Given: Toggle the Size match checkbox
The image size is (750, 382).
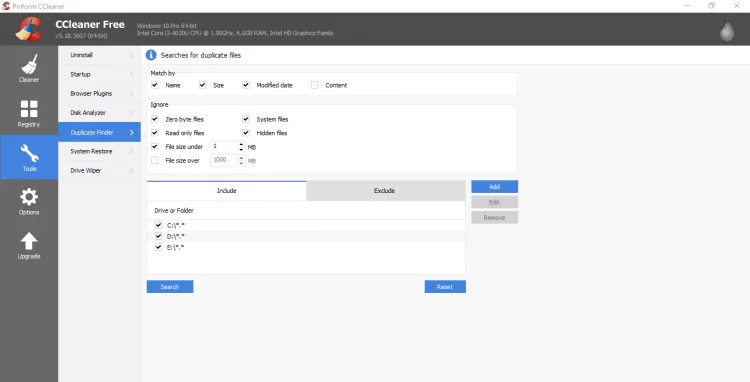Looking at the screenshot, I should (x=202, y=85).
